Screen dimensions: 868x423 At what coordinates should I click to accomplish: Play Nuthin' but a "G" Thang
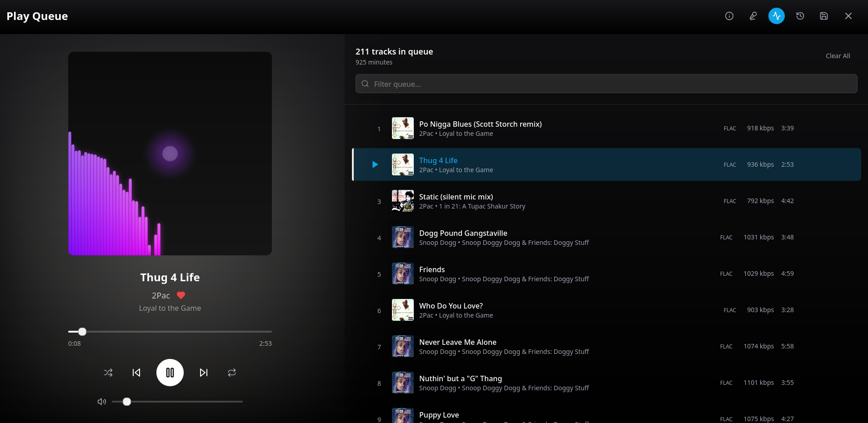click(x=607, y=383)
